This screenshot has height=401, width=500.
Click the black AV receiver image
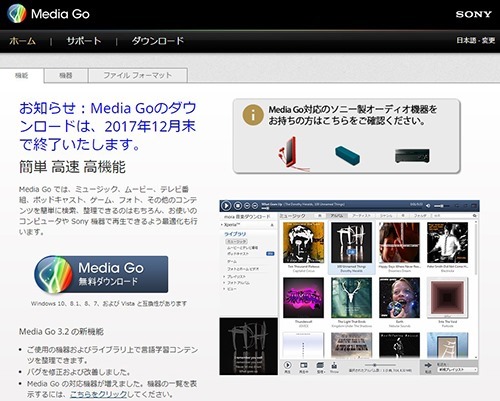pyautogui.click(x=412, y=156)
